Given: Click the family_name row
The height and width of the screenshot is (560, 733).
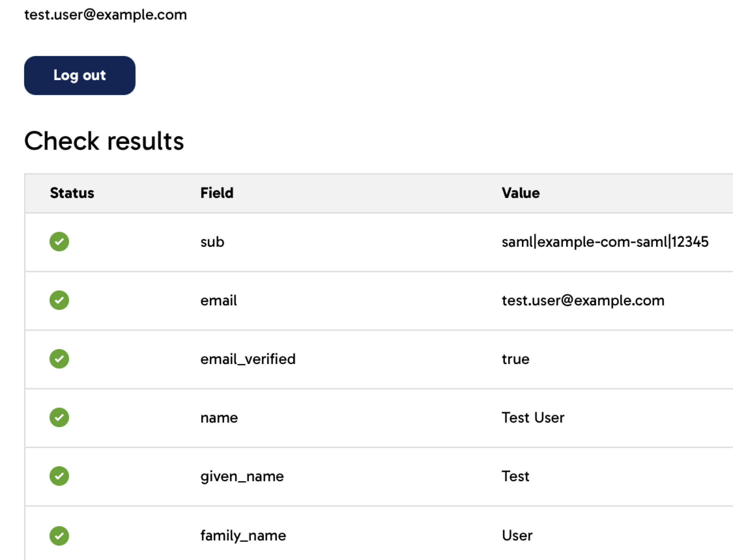Looking at the screenshot, I should click(243, 535).
